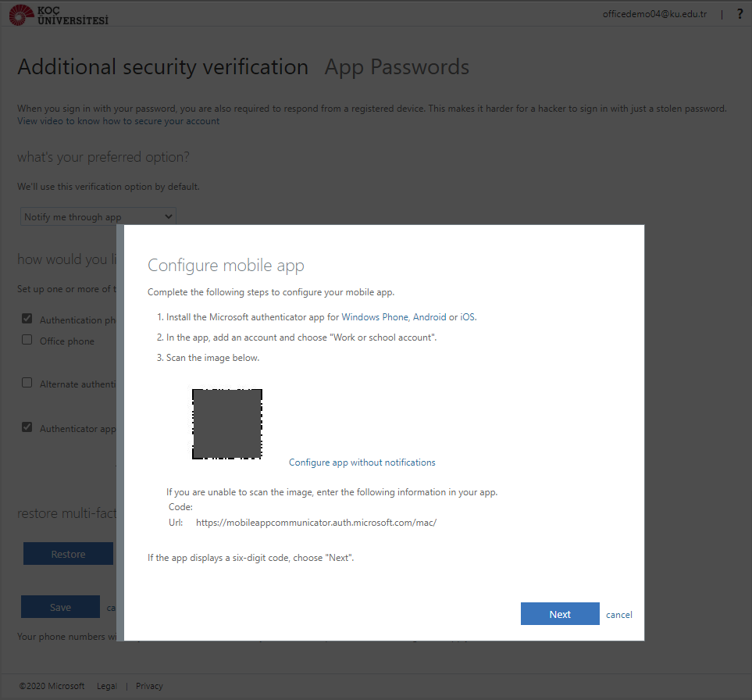Click the cancel link in dialog

pyautogui.click(x=619, y=615)
